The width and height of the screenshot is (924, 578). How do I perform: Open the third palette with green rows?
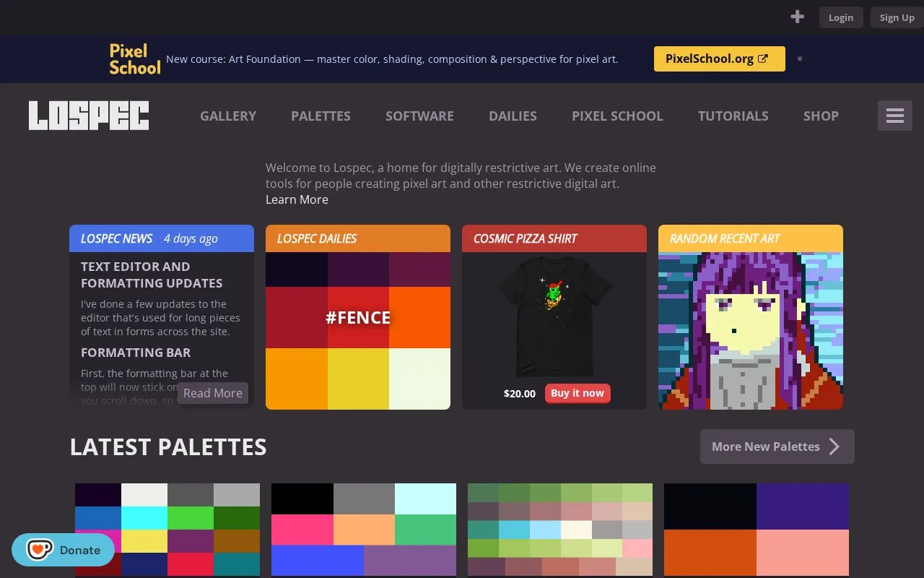coord(560,530)
